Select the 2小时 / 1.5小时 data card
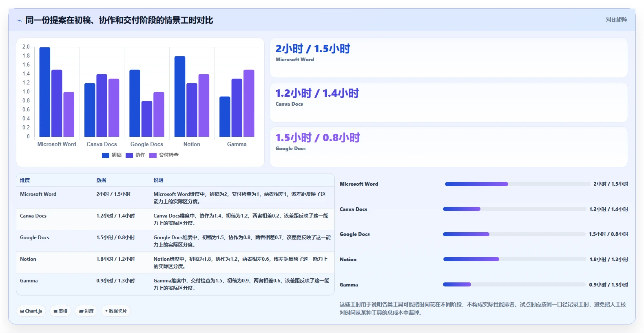This screenshot has width=644, height=333. (x=449, y=58)
